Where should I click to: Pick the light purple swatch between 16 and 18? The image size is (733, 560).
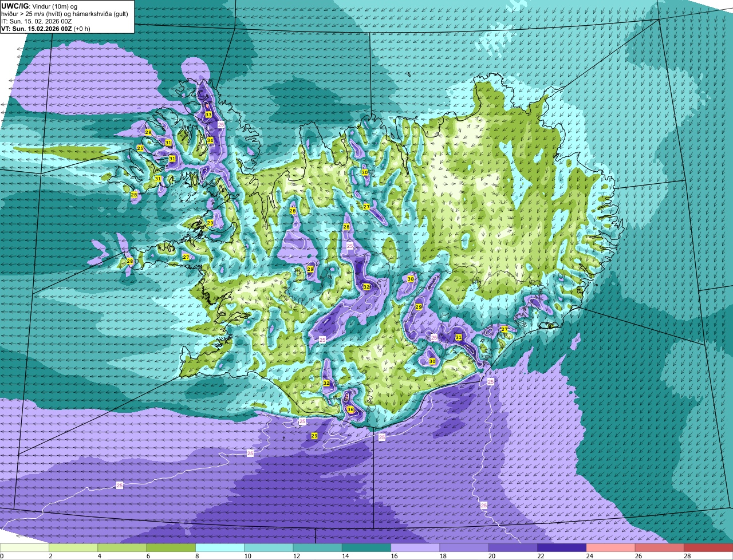(x=415, y=547)
